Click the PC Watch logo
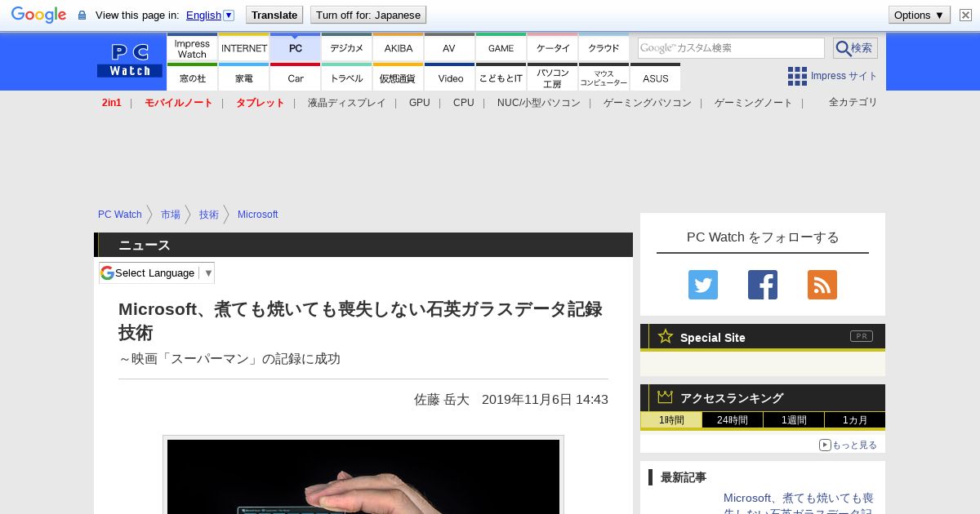The width and height of the screenshot is (980, 514). click(x=130, y=60)
